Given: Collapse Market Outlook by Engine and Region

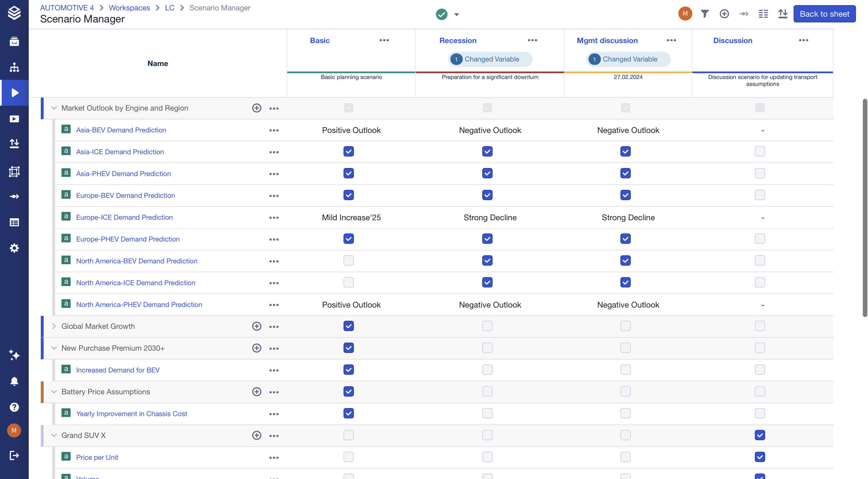Looking at the screenshot, I should coord(54,108).
